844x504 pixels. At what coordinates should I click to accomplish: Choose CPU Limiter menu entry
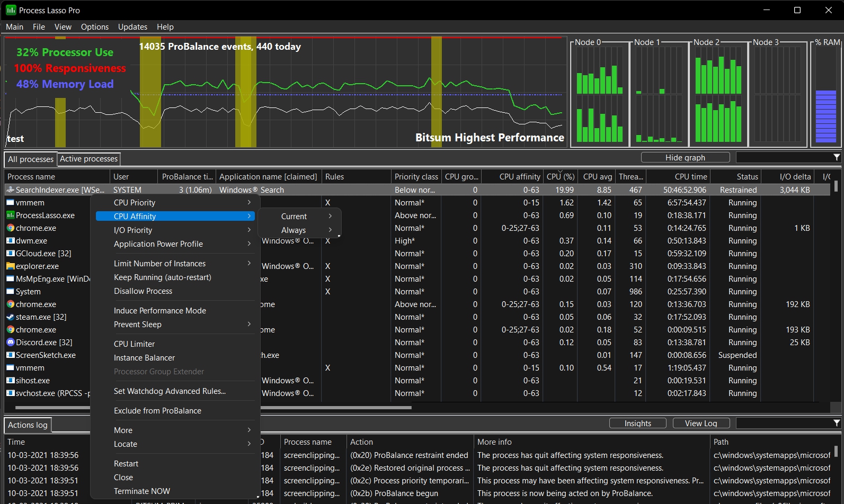point(175,344)
